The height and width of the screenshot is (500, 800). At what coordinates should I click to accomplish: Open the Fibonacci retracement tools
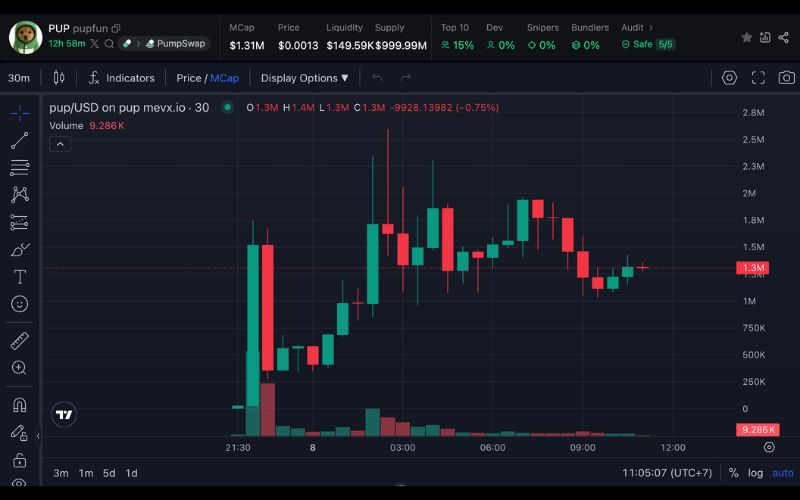[x=19, y=167]
